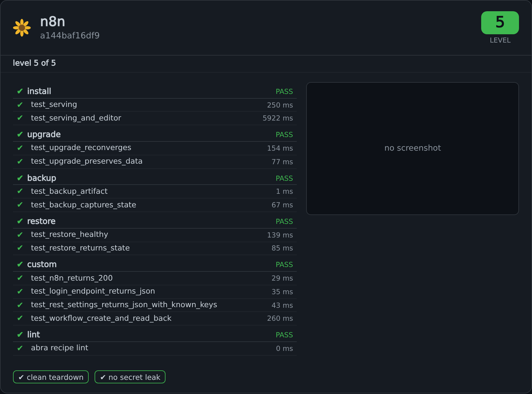Screen dimensions: 532x394
Task: Click the 'no screenshot' placeholder panel
Action: click(x=413, y=148)
